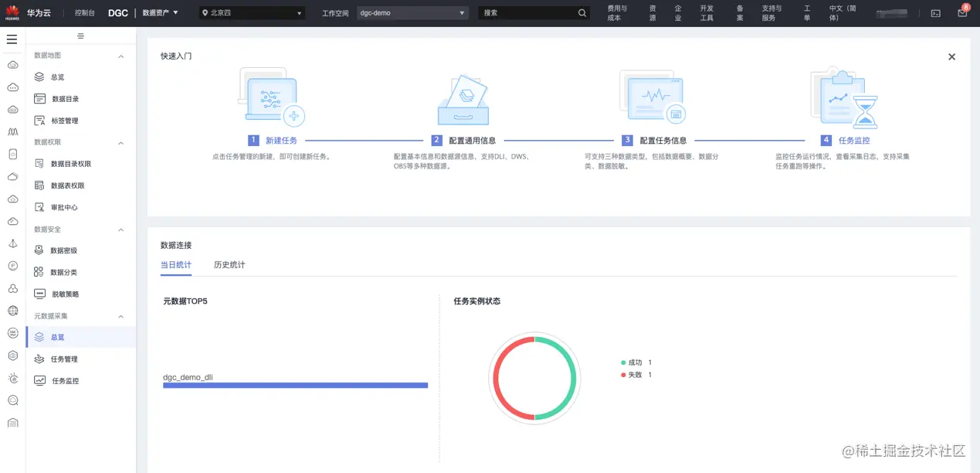Click the 审批中心 icon in sidebar
980x473 pixels.
39,207
